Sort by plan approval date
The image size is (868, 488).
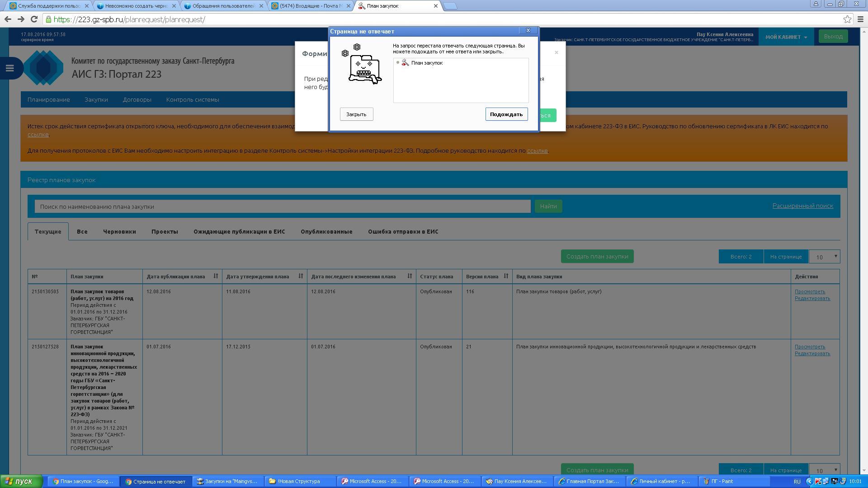(x=301, y=276)
